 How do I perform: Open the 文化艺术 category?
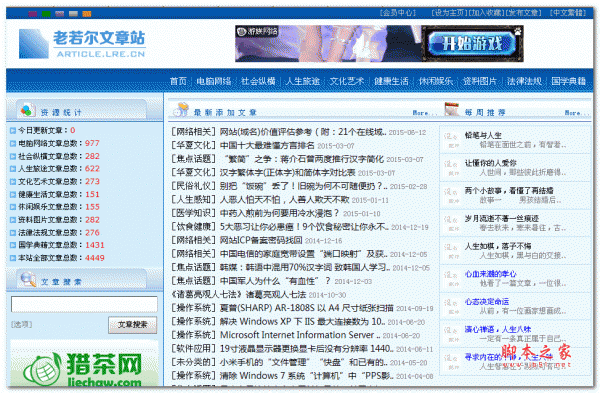coord(347,81)
